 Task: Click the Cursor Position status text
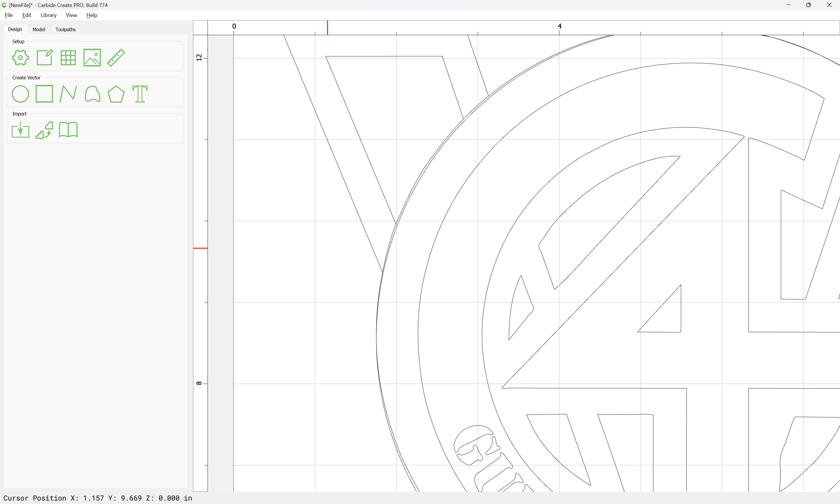[x=98, y=498]
